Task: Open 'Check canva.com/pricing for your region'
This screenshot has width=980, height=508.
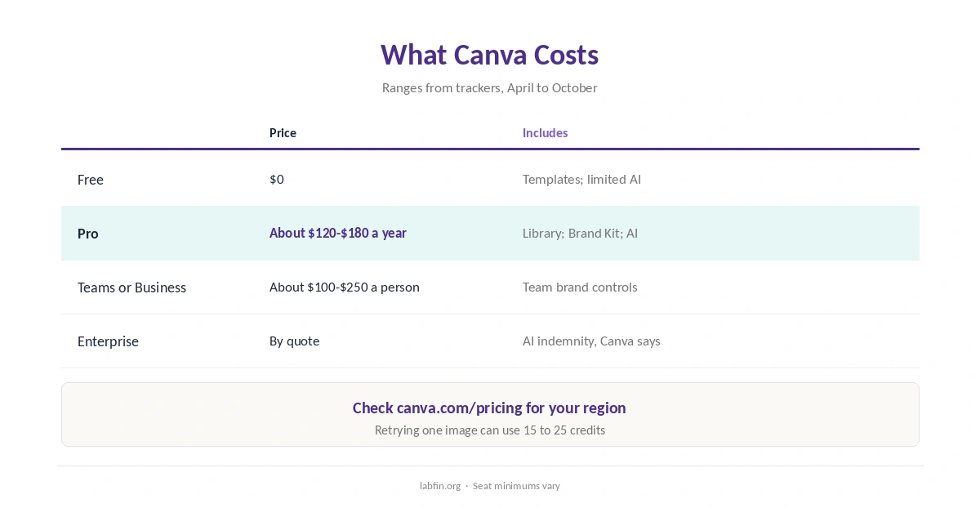Action: click(x=489, y=408)
